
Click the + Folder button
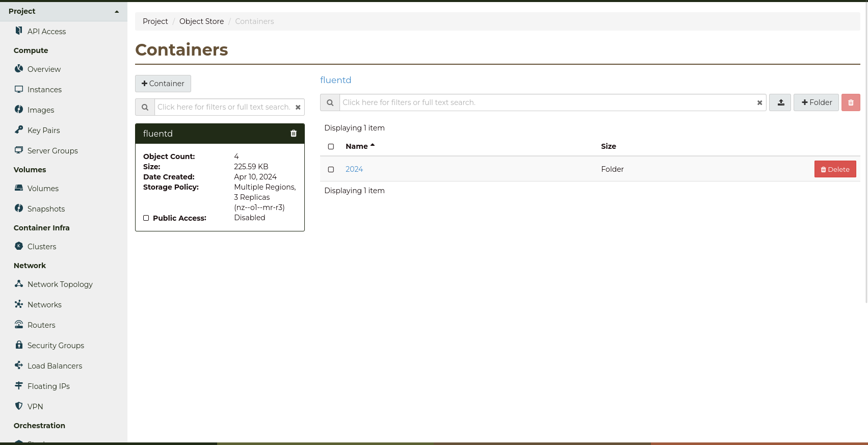click(x=816, y=102)
